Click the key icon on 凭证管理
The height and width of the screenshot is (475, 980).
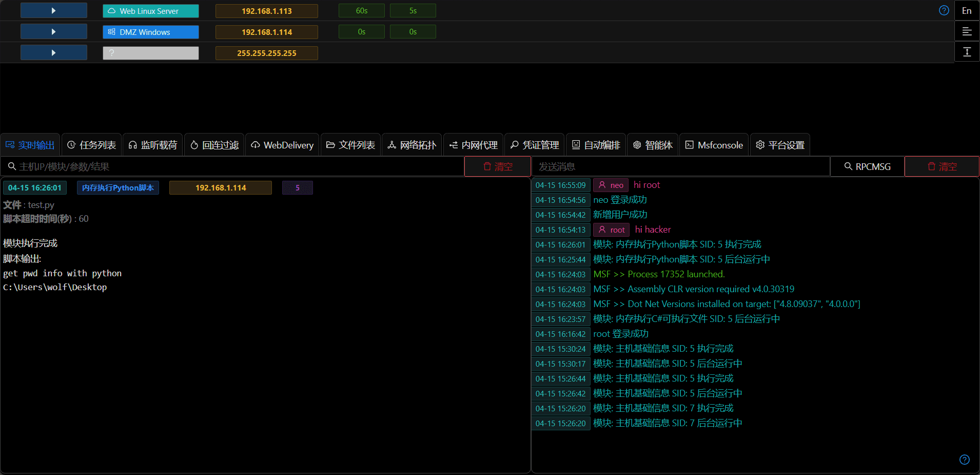[x=514, y=145]
